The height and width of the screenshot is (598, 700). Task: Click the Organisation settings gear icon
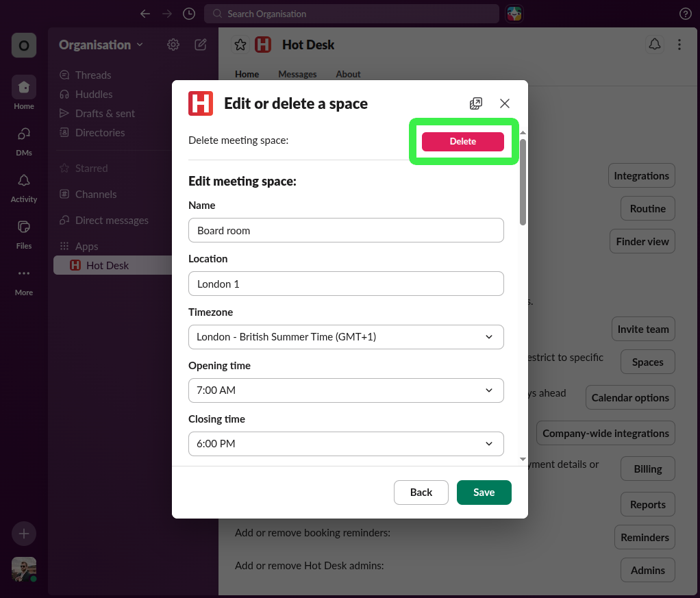[x=173, y=45]
